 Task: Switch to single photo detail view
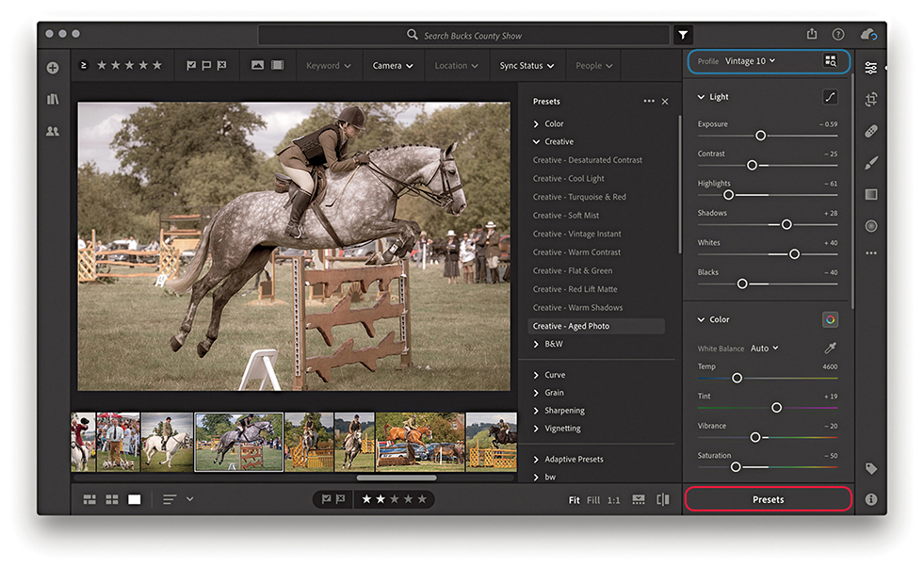pyautogui.click(x=134, y=499)
